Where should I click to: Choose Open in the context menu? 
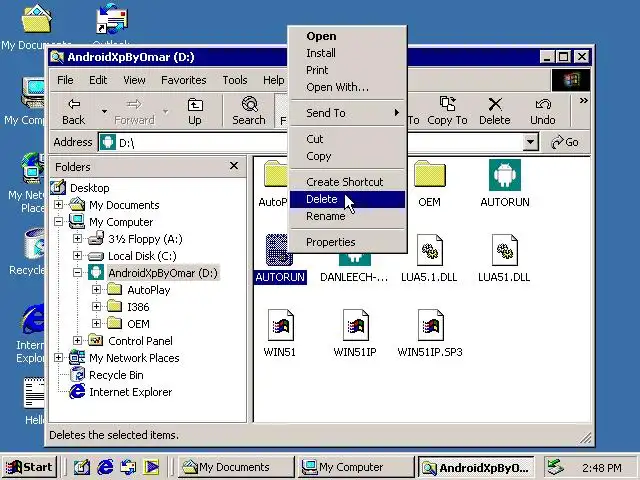click(347, 36)
